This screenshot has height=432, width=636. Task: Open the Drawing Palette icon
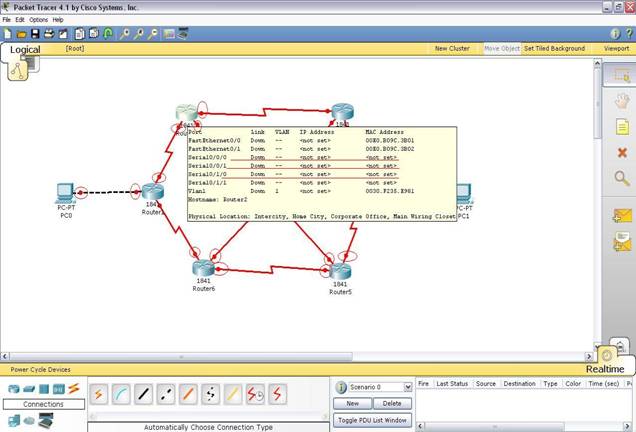169,34
